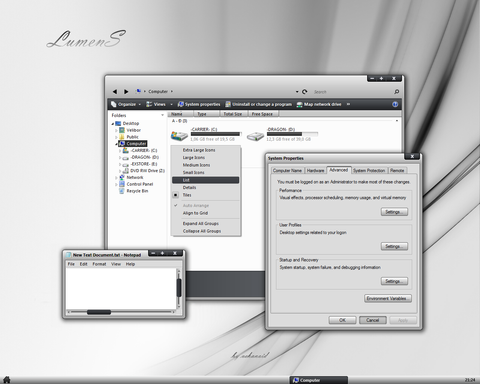Click the Search input field
This screenshot has width=480, height=384.
[352, 92]
